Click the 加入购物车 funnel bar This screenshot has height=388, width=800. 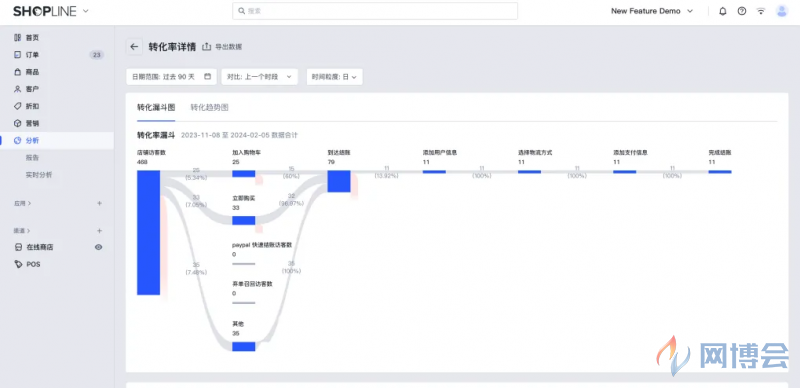pyautogui.click(x=243, y=174)
